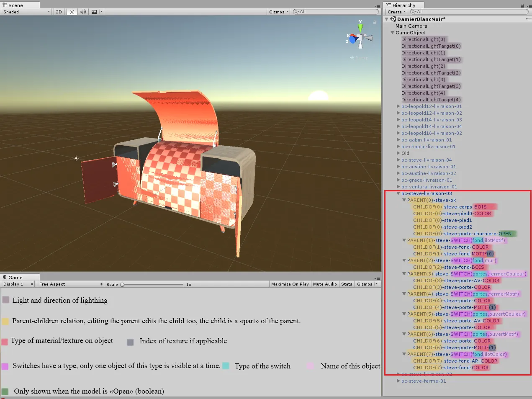Viewport: 532px width, 399px height.
Task: Toggle Mute Audio in Game view
Action: tap(325, 284)
